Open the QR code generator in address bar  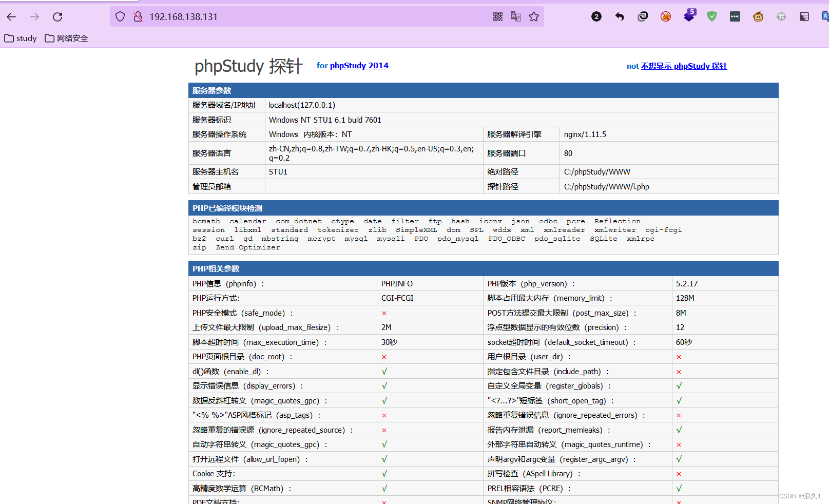497,16
